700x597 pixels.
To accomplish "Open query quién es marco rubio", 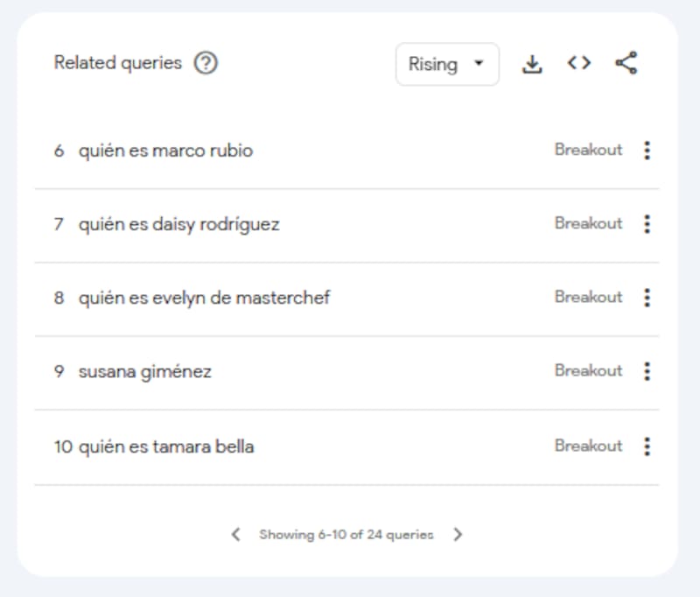I will click(x=165, y=151).
